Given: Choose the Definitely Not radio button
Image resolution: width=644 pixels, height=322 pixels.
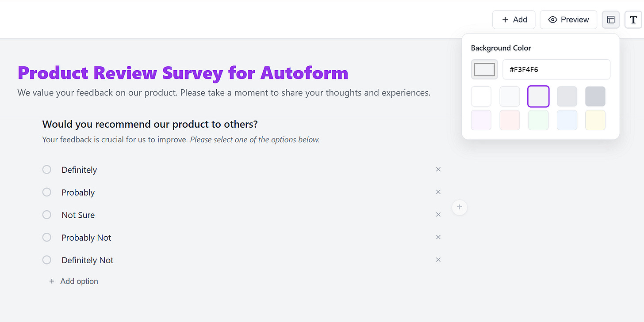Looking at the screenshot, I should (x=47, y=260).
